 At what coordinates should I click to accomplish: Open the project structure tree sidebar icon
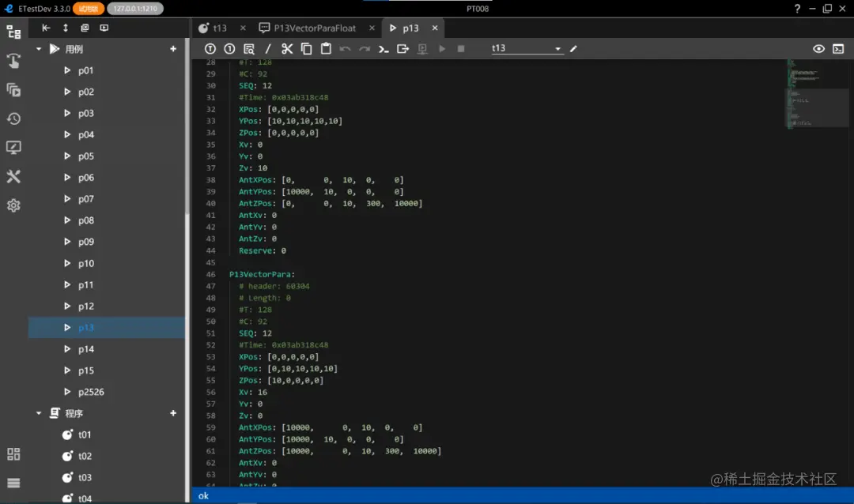[x=13, y=32]
